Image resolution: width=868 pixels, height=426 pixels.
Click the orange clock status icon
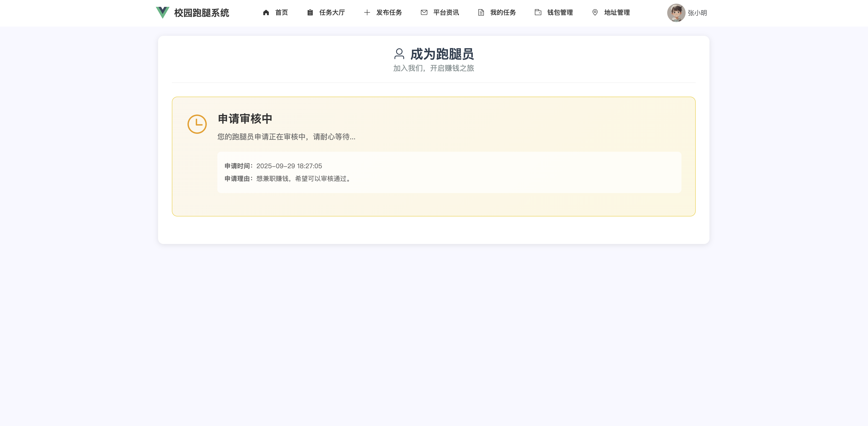(197, 124)
